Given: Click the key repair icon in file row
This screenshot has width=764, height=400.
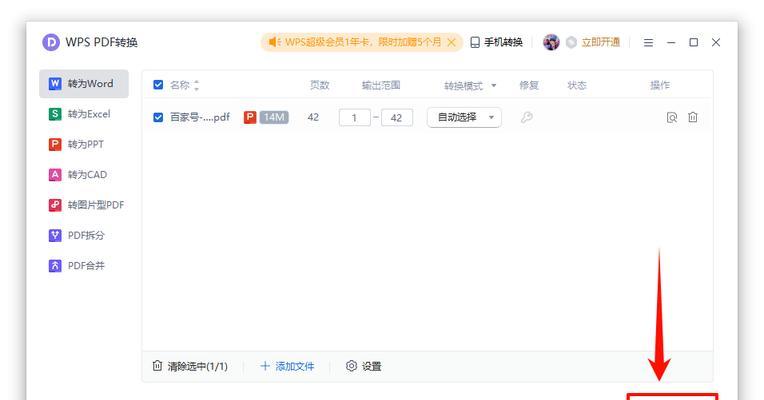Looking at the screenshot, I should [x=527, y=117].
